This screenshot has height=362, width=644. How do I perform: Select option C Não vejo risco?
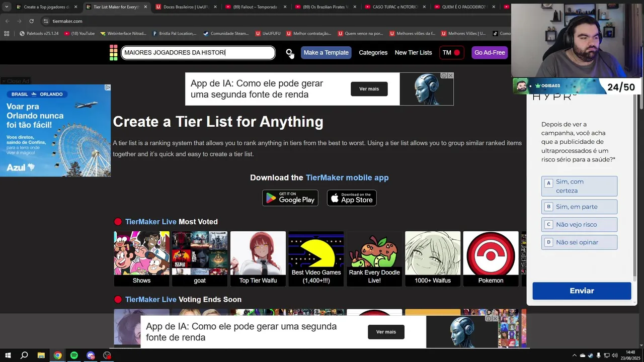[579, 224]
